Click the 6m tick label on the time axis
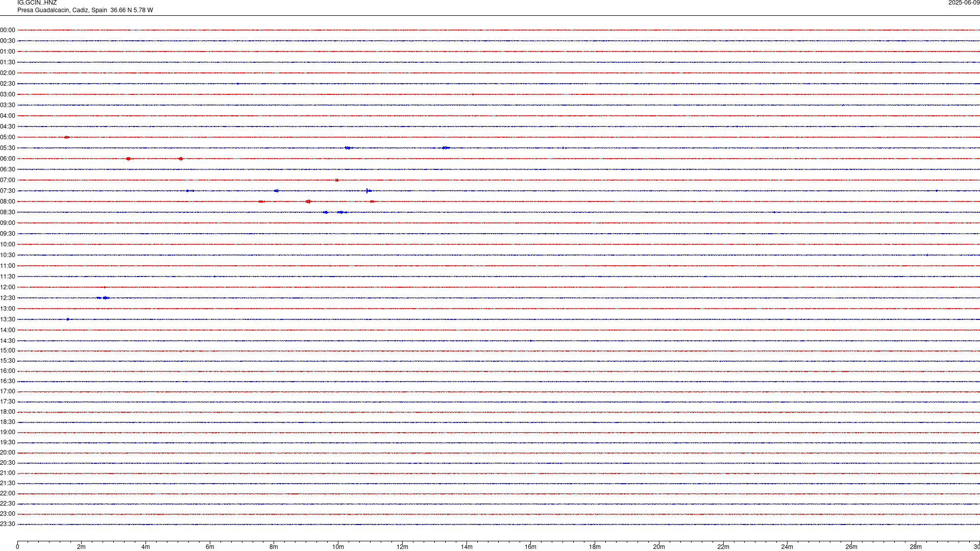 pos(210,547)
